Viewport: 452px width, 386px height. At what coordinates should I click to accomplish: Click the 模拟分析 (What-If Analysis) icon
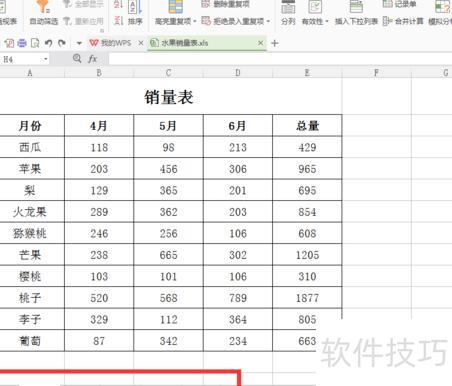(443, 7)
